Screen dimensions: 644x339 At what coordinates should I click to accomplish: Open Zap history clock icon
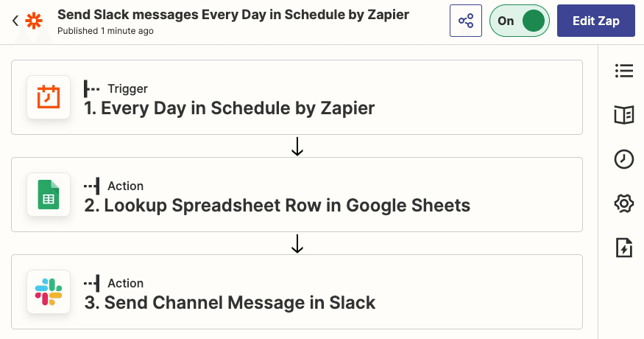pos(624,159)
